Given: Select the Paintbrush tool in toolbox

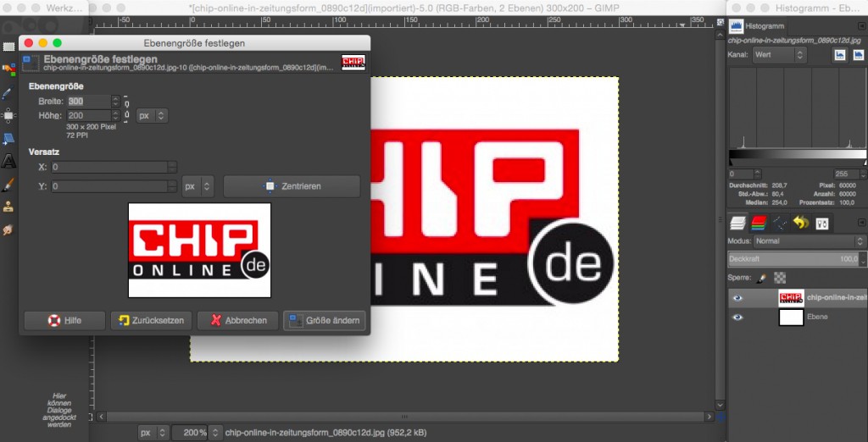Looking at the screenshot, I should coord(8,184).
